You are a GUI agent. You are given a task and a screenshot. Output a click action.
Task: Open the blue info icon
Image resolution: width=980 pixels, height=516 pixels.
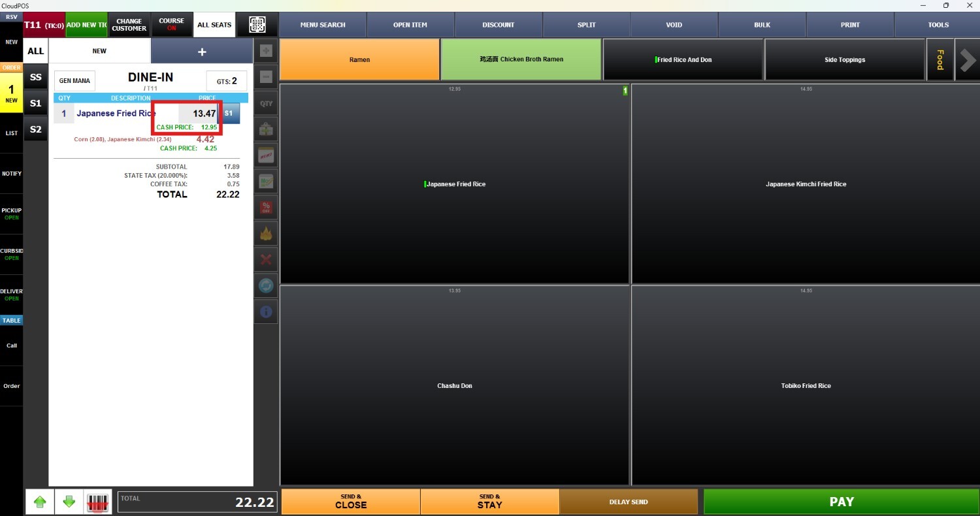coord(266,312)
